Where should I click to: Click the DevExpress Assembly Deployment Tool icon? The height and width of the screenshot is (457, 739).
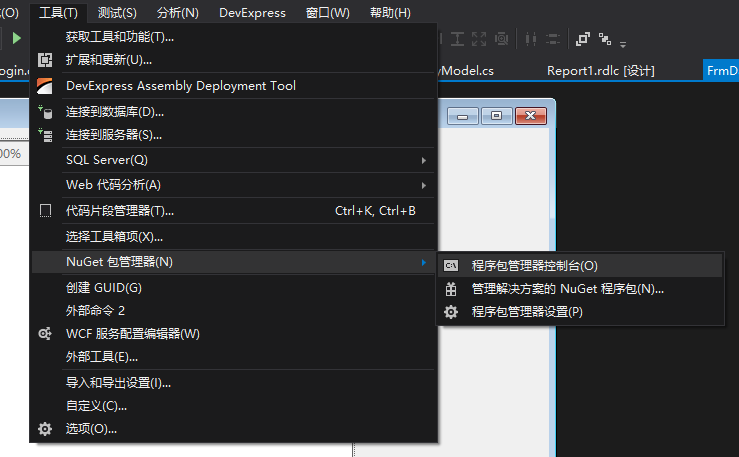(45, 86)
